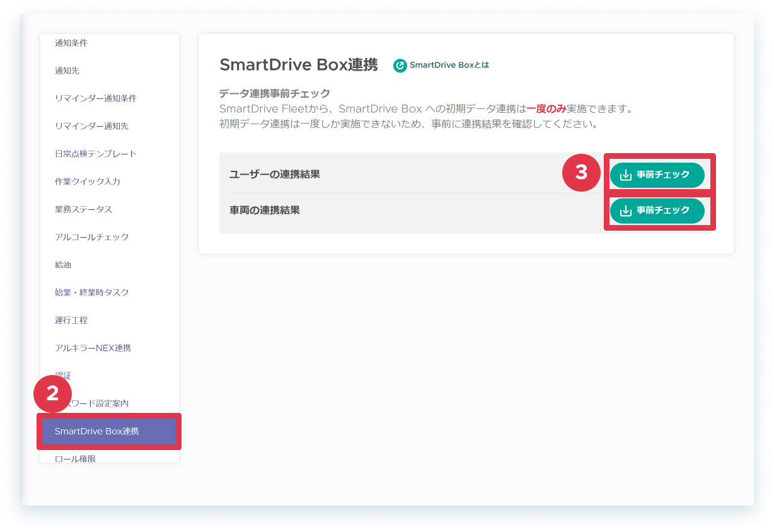Screen dimensions: 774x532
Task: Select リマインダー通知先 in the sidebar
Action: (x=91, y=126)
